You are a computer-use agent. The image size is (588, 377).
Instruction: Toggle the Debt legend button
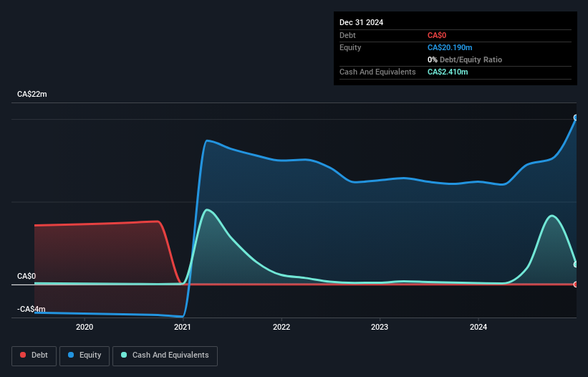click(34, 355)
